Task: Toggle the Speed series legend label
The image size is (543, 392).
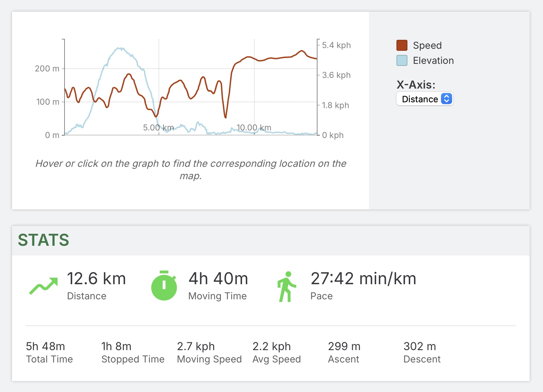Action: click(427, 45)
